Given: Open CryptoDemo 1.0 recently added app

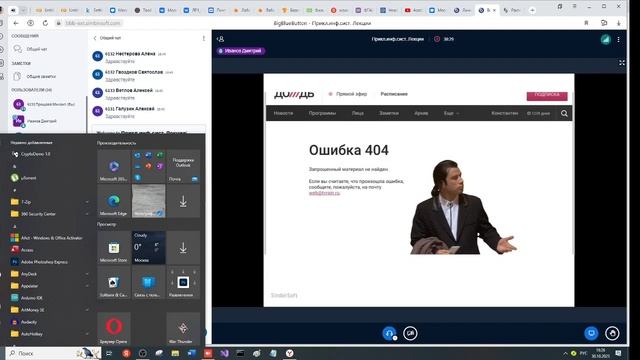Looking at the screenshot, I should click(x=36, y=154).
